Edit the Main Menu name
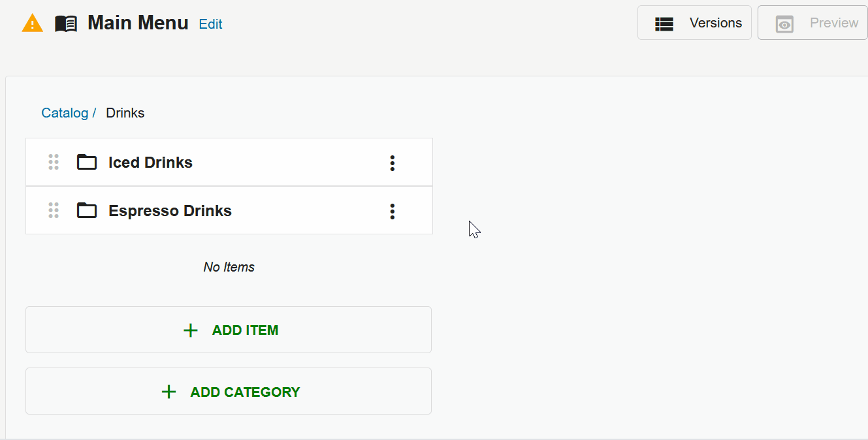 210,24
